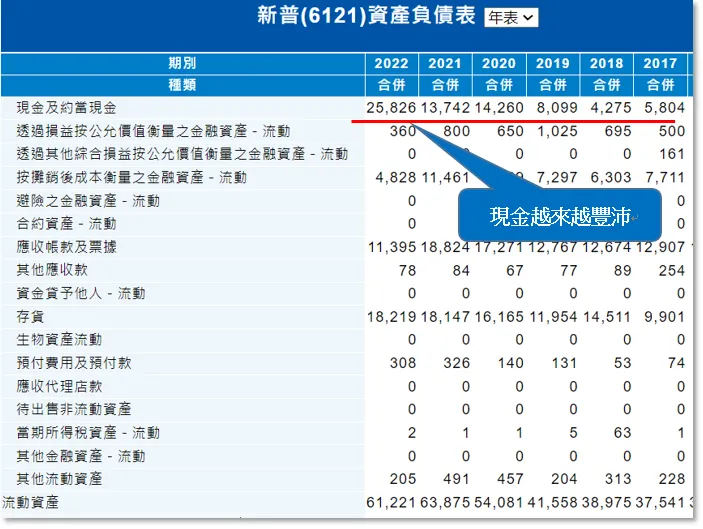Viewport: 703px width, 529px height.
Task: Click the 2017 column header
Action: point(660,64)
